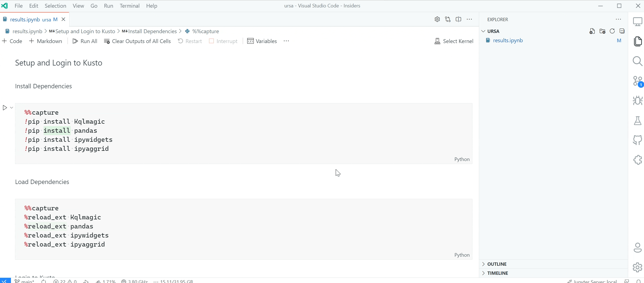Open the Manage gear in activity bar

(637, 267)
